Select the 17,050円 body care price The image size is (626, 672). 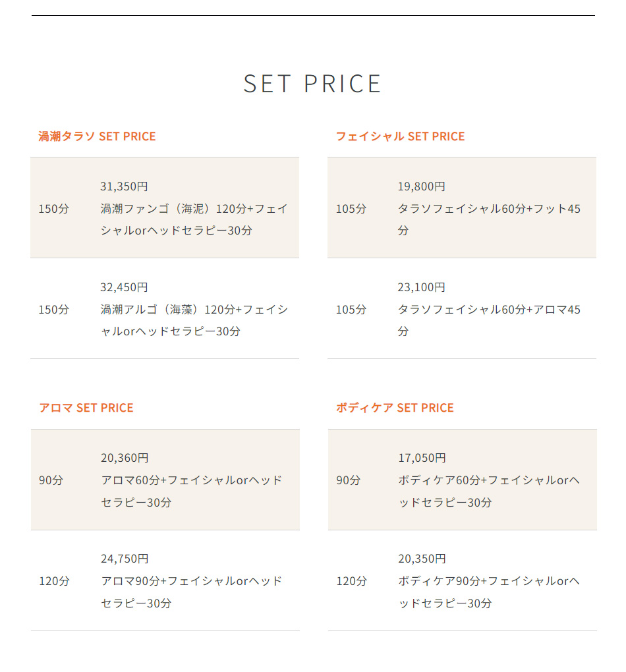click(422, 458)
